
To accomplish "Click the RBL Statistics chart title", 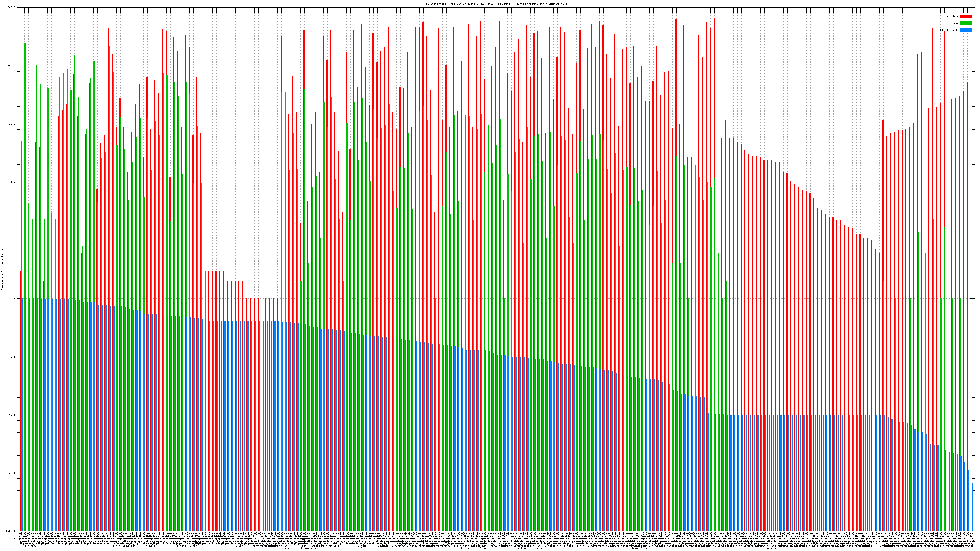I will coord(495,4).
